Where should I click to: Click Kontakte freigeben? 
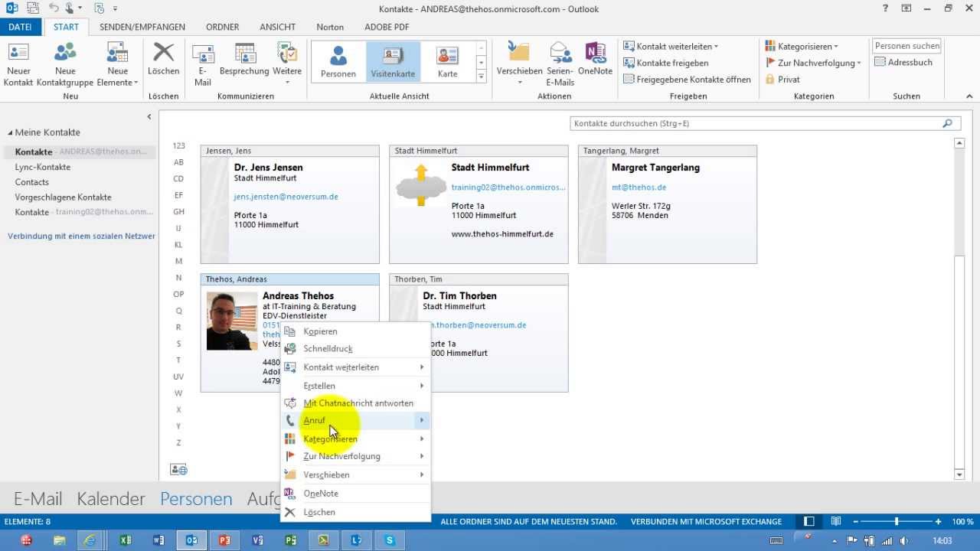tap(666, 63)
